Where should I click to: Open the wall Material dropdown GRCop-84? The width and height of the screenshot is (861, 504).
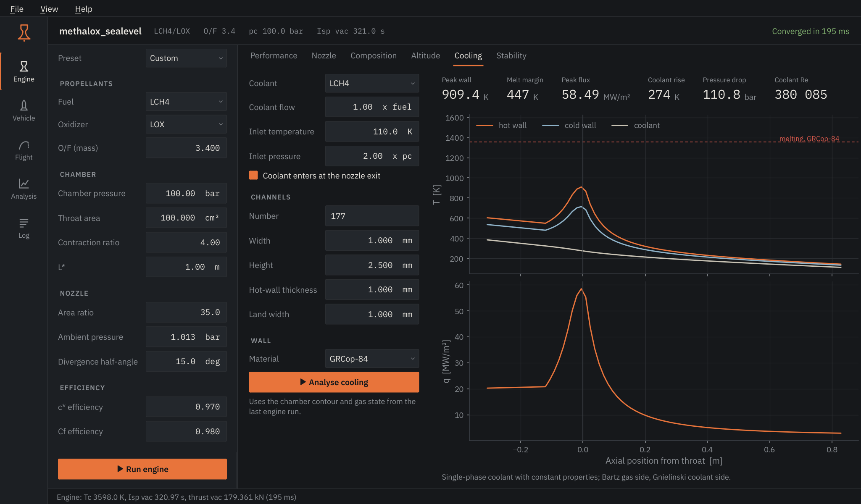372,359
